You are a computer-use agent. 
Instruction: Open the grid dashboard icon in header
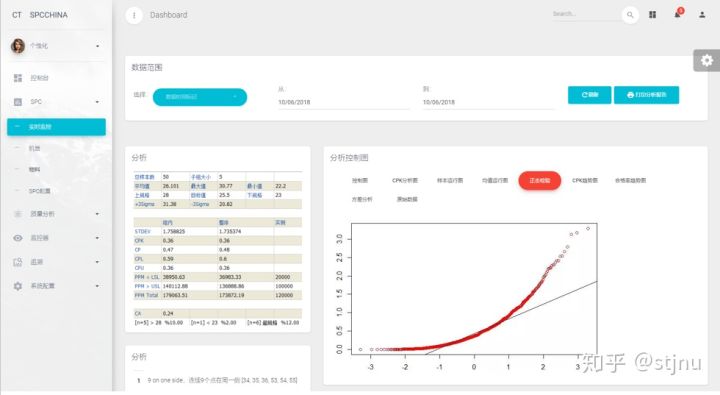click(652, 15)
